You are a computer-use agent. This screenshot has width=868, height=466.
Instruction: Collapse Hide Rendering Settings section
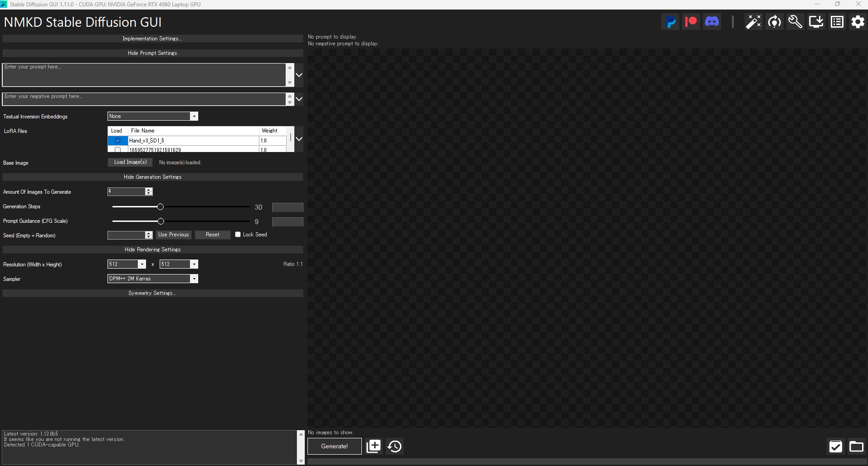pyautogui.click(x=152, y=250)
